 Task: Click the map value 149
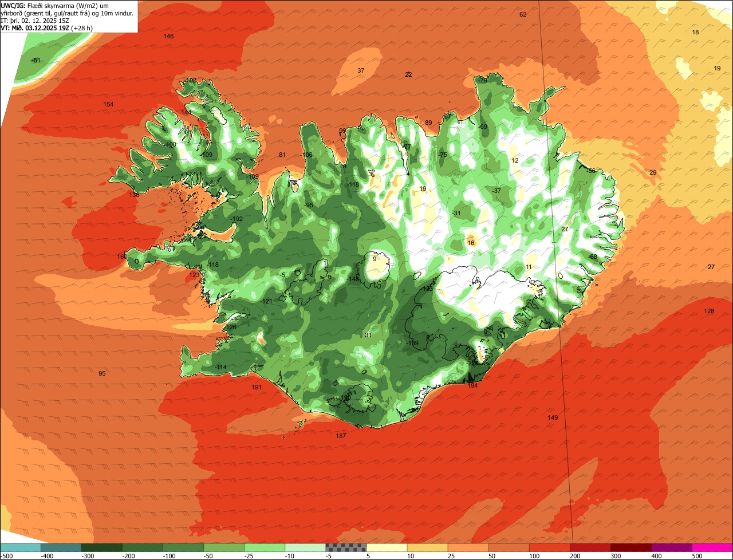pos(553,417)
